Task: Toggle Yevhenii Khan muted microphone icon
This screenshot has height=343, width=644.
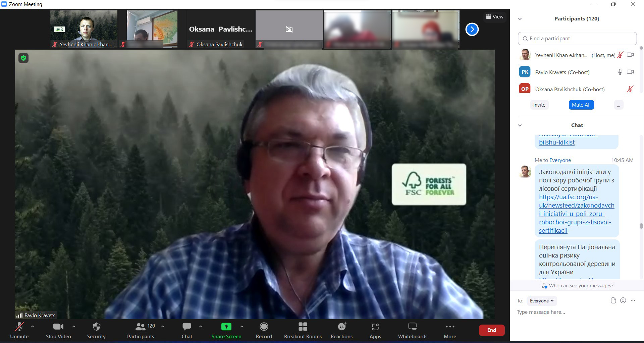Action: click(620, 55)
